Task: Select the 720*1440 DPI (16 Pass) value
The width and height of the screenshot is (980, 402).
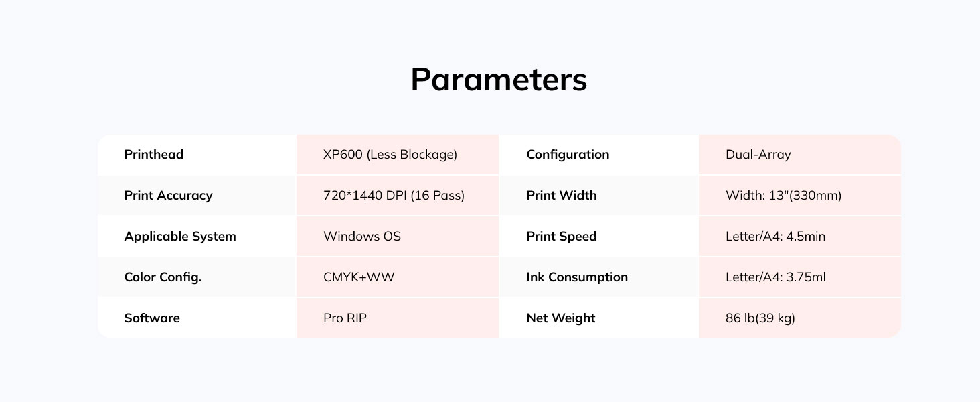Action: point(394,196)
